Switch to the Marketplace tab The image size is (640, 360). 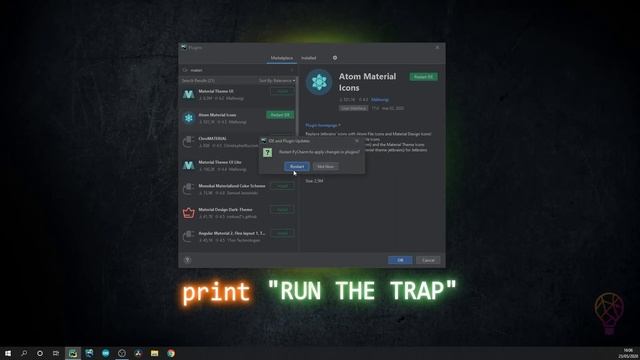282,58
